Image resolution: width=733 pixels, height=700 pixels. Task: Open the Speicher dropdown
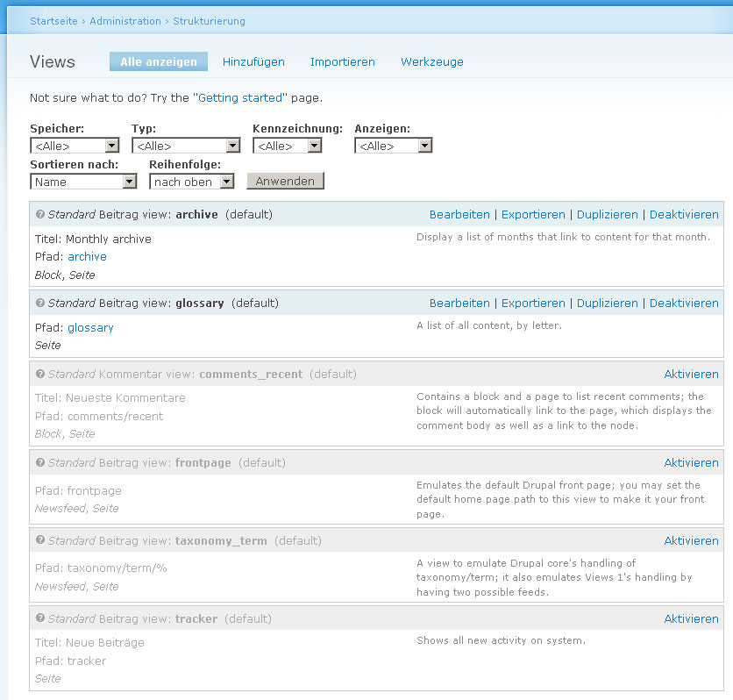75,146
